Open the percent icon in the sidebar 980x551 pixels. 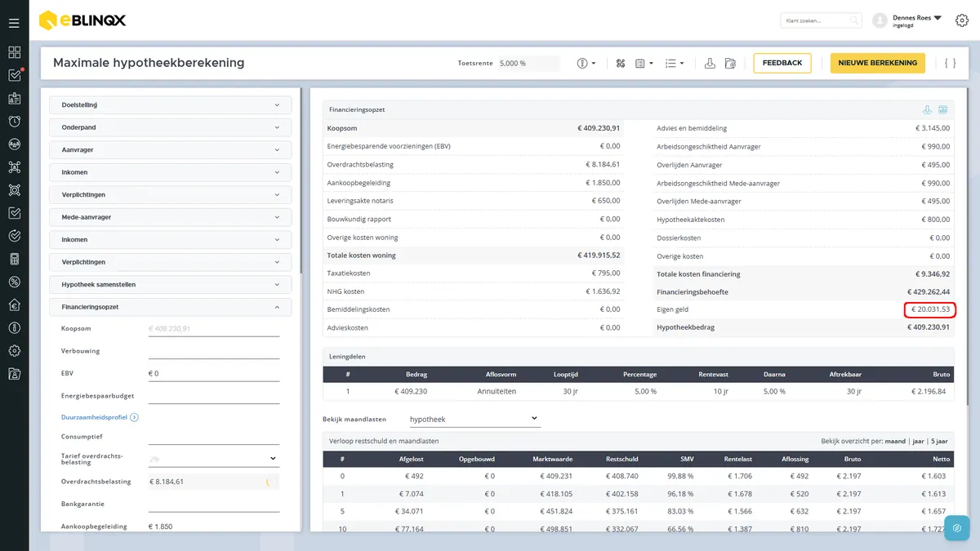(x=14, y=282)
